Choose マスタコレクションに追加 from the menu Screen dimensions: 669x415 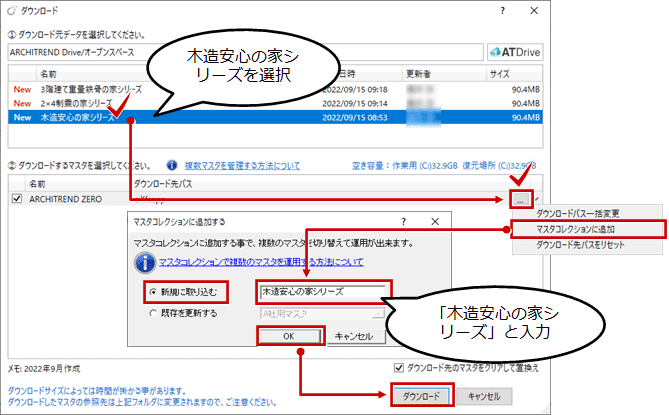pos(587,229)
